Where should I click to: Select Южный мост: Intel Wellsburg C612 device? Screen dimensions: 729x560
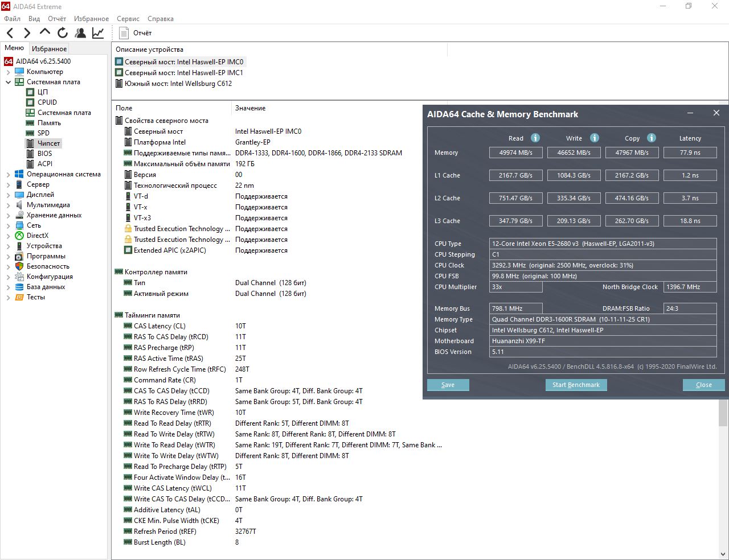[174, 84]
